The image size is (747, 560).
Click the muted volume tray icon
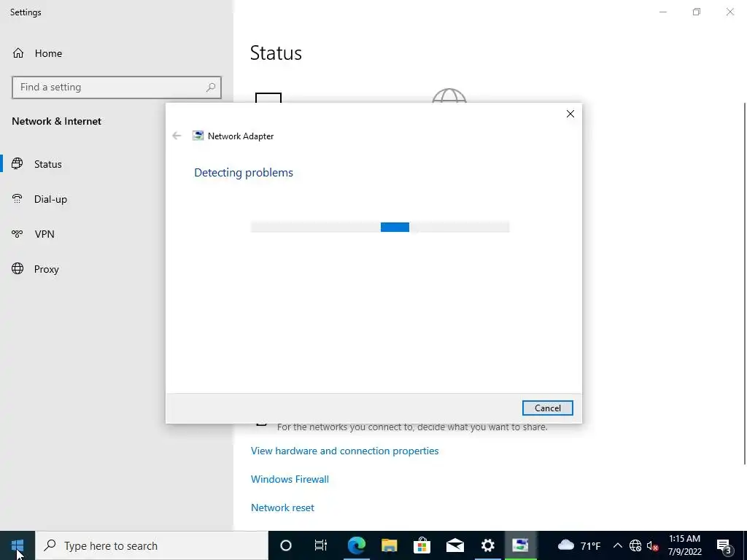click(653, 545)
